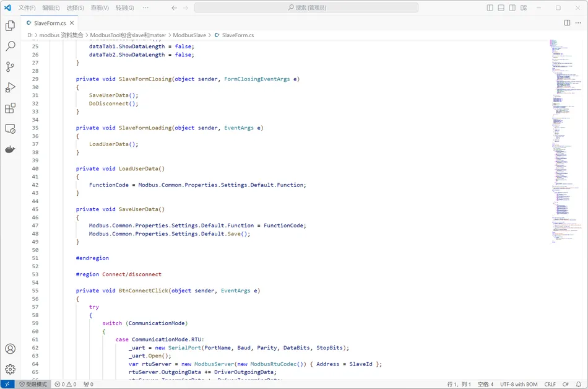This screenshot has width=588, height=389.
Task: Click '#region Connect/disconnect' text
Action: tap(118, 274)
